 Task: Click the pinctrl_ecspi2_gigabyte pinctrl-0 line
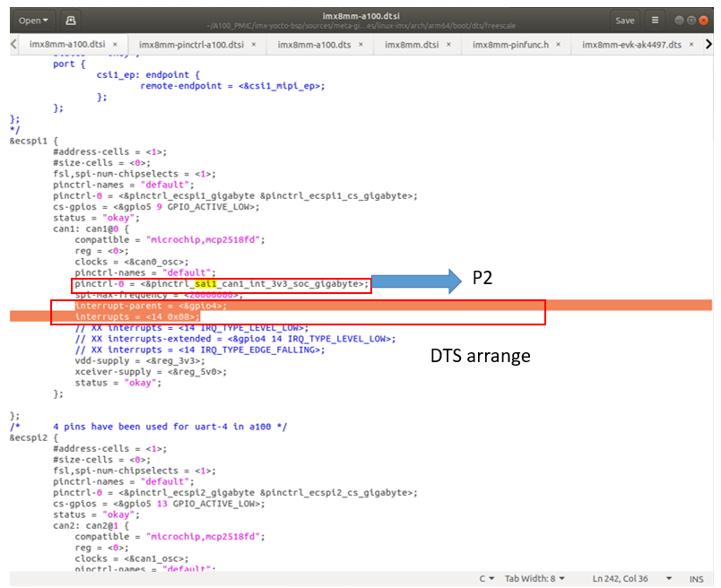(236, 492)
